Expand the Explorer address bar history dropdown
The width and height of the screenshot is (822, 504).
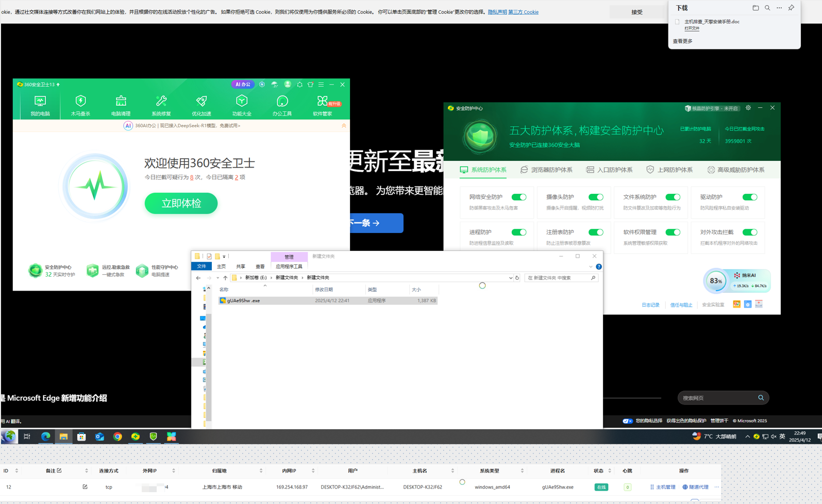[510, 278]
